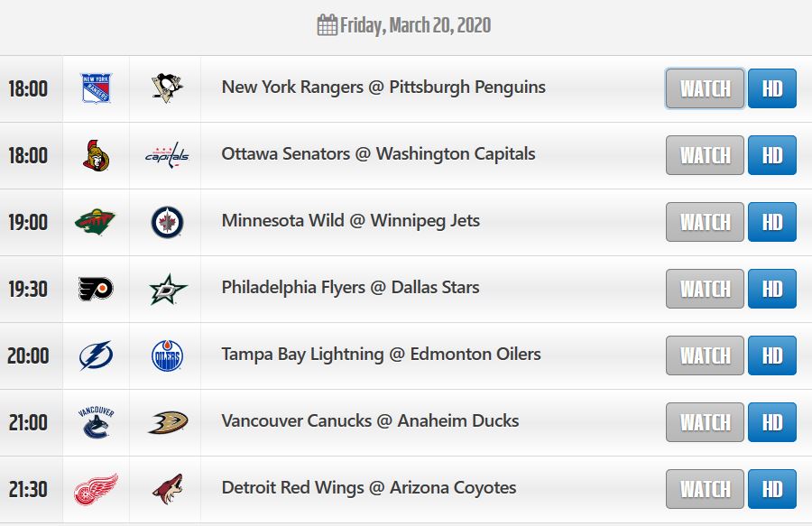This screenshot has width=812, height=526.
Task: Select the Edmonton Oilers logo
Action: [x=167, y=355]
